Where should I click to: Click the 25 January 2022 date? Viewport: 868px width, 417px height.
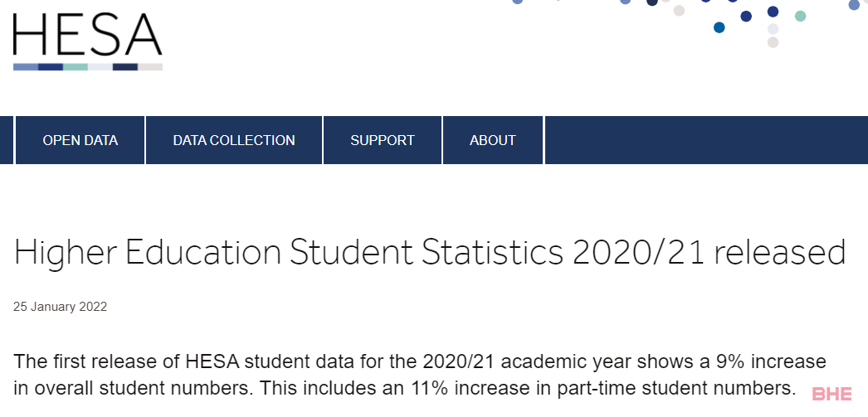click(61, 307)
